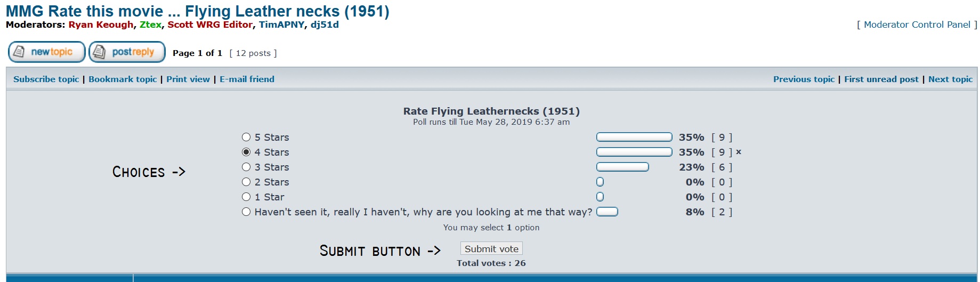This screenshot has width=980, height=282.
Task: Open the Moderator Control Panel link
Action: [x=917, y=25]
